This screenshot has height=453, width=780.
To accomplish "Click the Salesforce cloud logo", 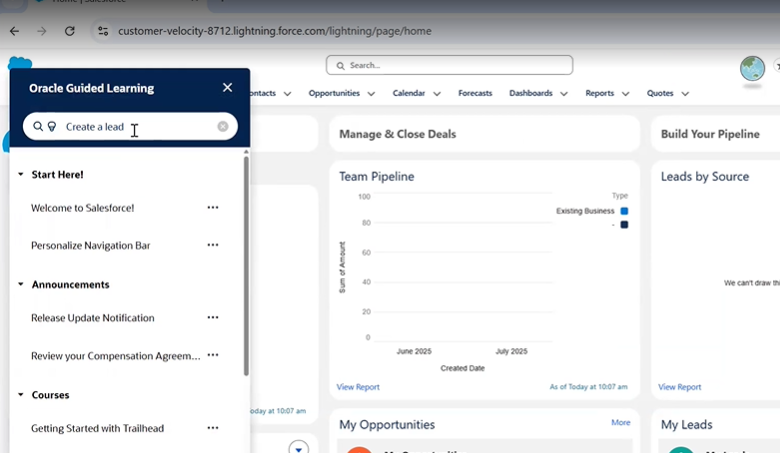I will click(x=20, y=63).
